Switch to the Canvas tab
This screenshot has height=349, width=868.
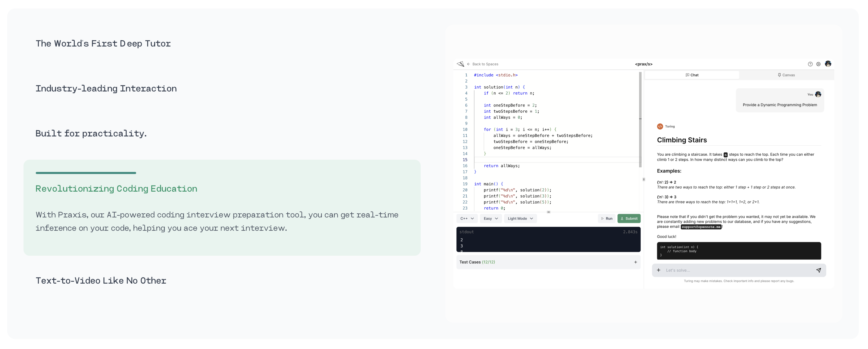pyautogui.click(x=786, y=75)
